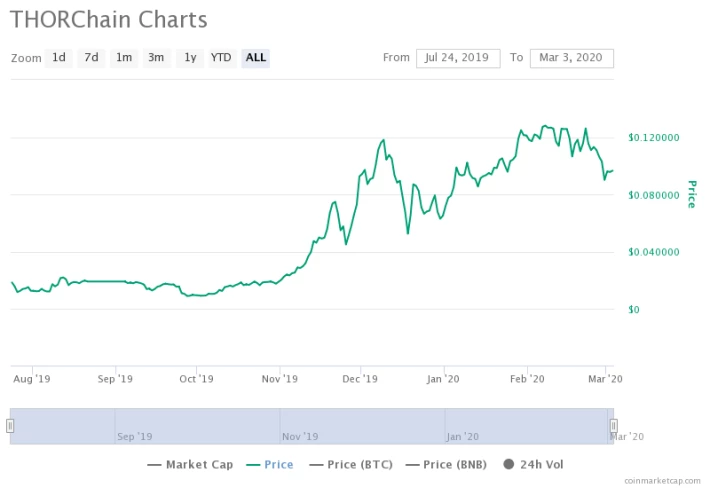The height and width of the screenshot is (488, 710).
Task: Grab the left range navigator handle
Action: coord(10,426)
